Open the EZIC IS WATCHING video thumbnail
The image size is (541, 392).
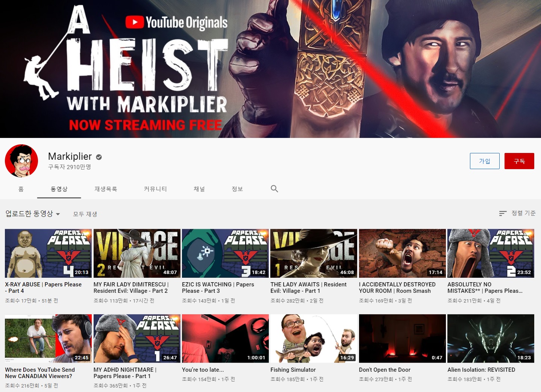point(225,253)
